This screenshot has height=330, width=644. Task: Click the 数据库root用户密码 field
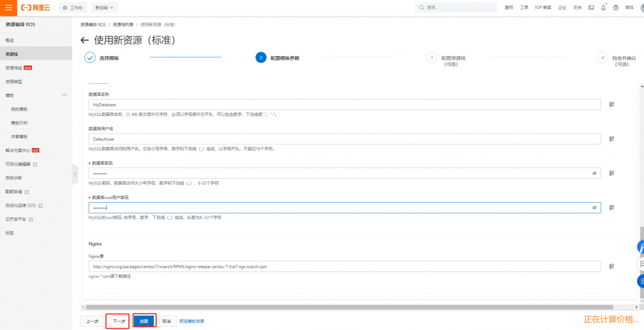click(345, 208)
